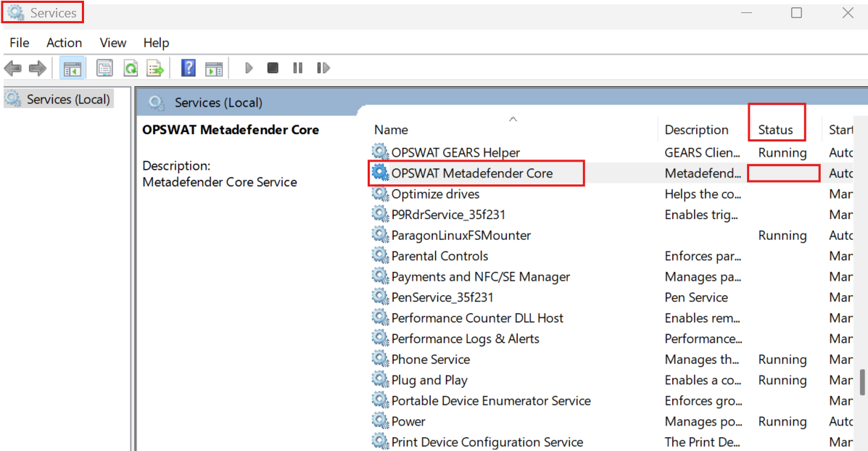Click the Services (Local) pane header
This screenshot has height=451, width=868.
click(x=218, y=102)
